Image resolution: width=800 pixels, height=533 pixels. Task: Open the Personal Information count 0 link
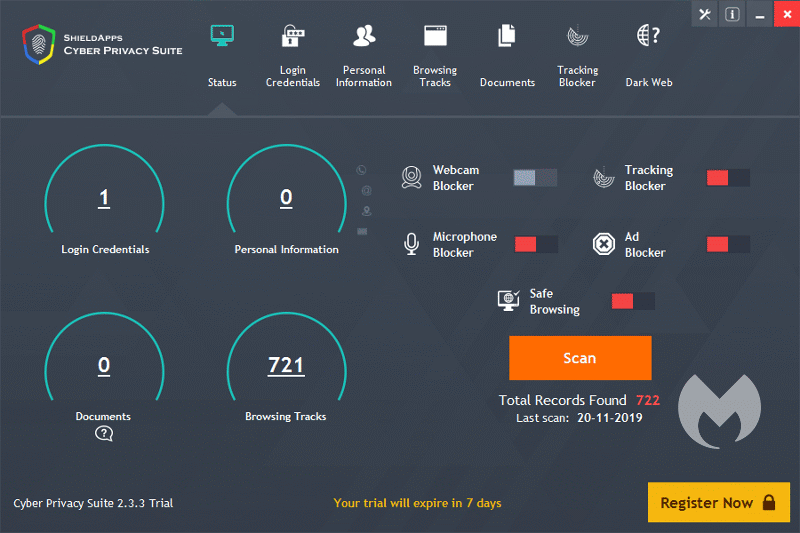pos(286,198)
